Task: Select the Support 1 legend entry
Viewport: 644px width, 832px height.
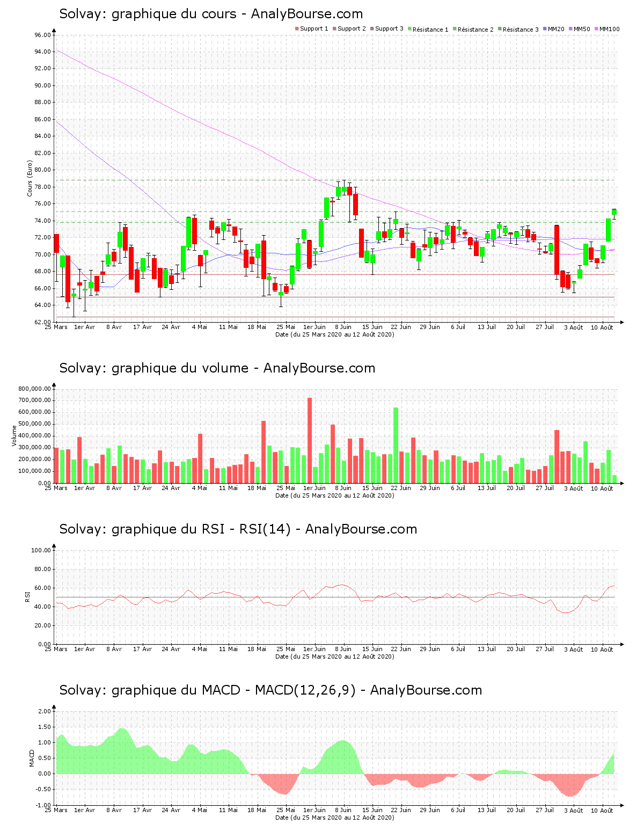Action: (311, 28)
